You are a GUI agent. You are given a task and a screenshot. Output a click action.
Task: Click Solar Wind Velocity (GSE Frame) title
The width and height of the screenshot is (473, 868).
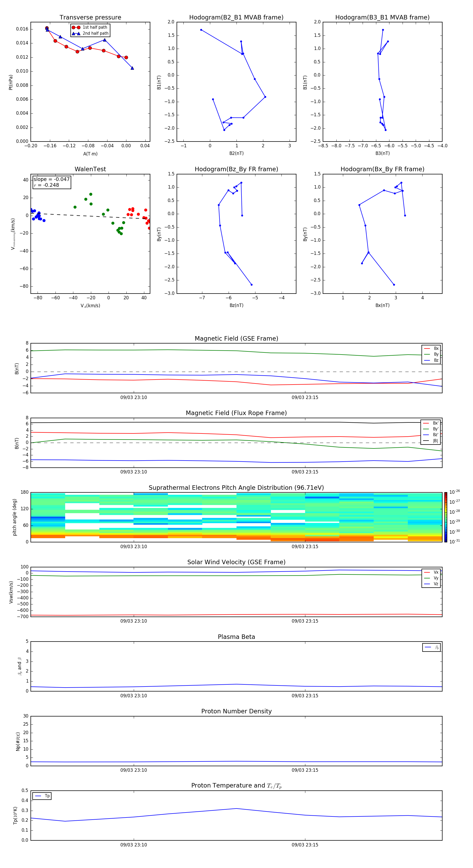coord(236,562)
